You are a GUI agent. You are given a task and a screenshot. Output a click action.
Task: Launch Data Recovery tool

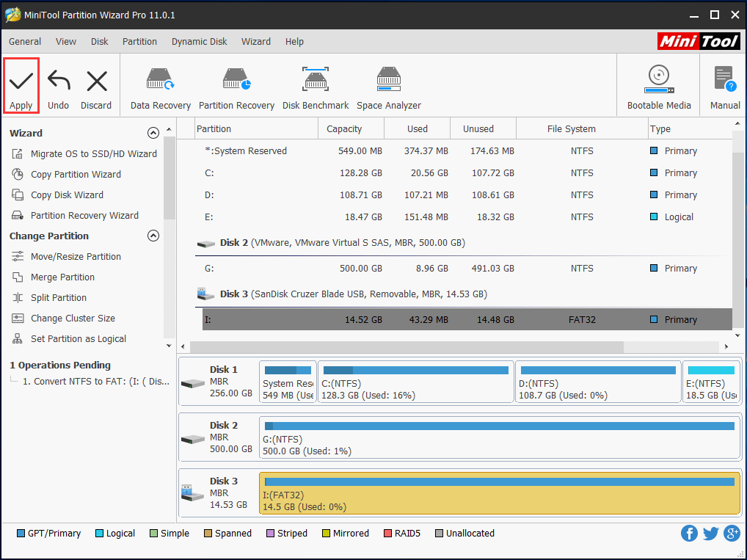[x=161, y=89]
